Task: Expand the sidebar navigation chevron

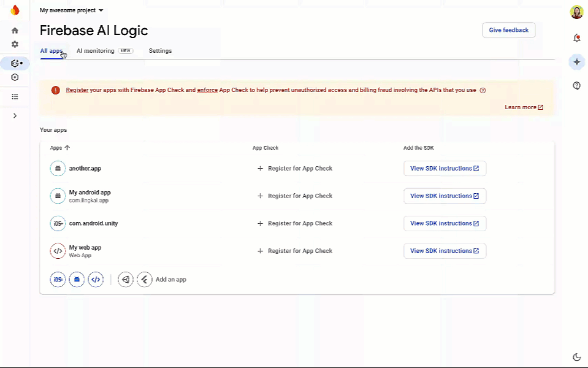Action: pyautogui.click(x=15, y=115)
